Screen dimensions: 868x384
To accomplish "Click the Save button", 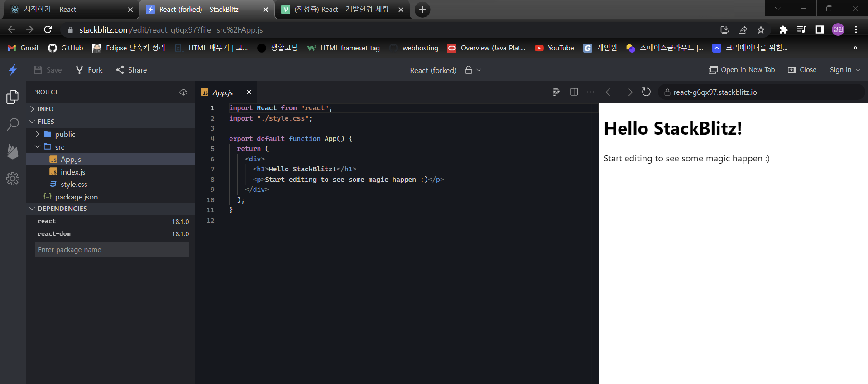I will point(48,70).
